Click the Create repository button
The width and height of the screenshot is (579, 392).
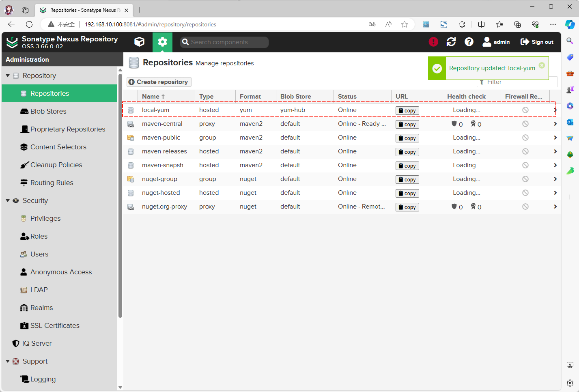[x=159, y=82]
